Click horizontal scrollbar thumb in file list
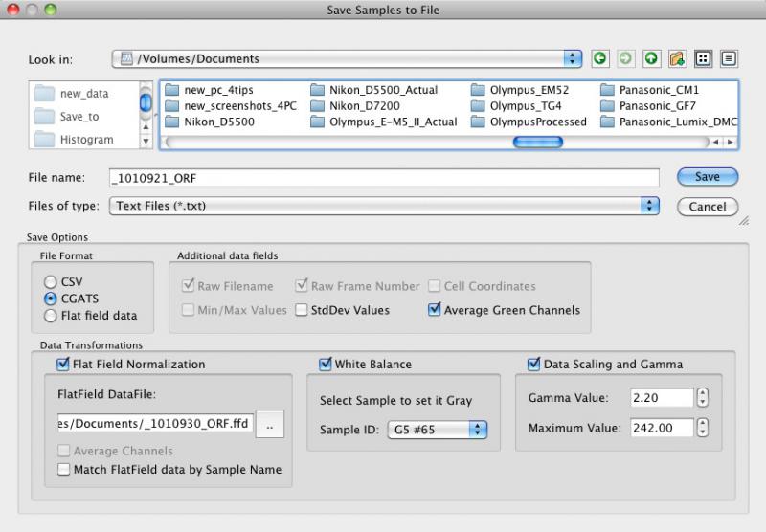The width and height of the screenshot is (766, 532). tap(538, 142)
